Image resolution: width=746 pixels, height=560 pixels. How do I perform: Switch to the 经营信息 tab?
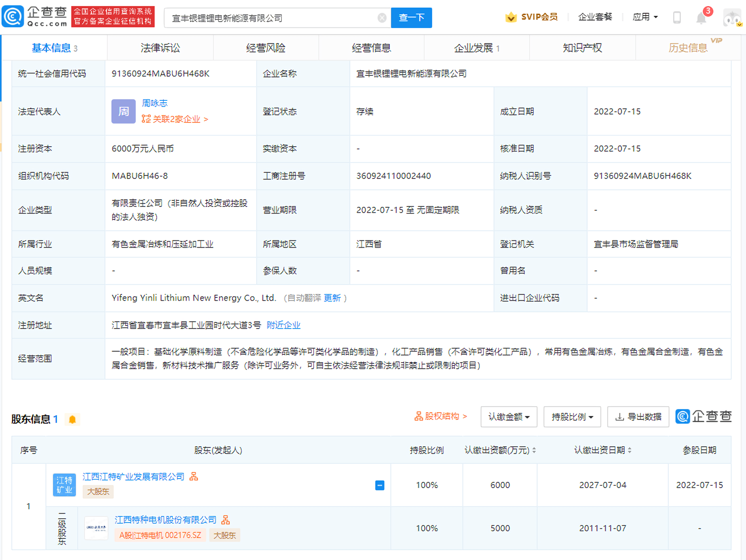[x=371, y=48]
